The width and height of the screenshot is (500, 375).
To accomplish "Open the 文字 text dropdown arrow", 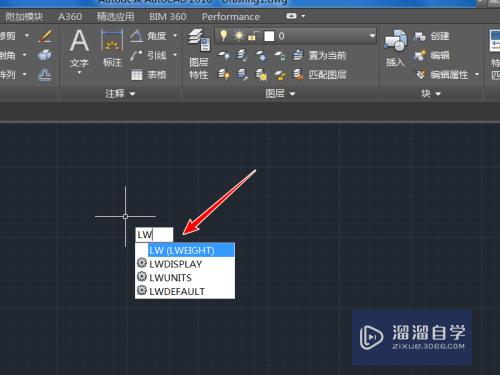I will 79,72.
